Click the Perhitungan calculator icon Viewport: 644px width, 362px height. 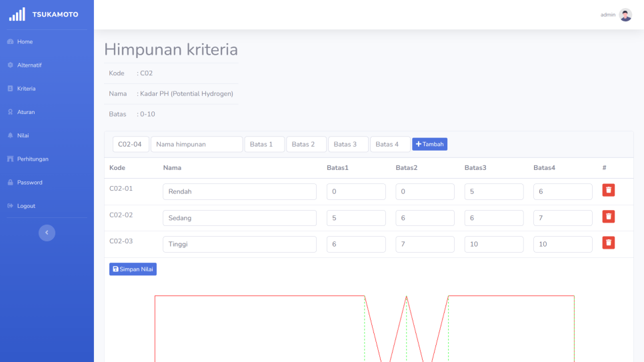click(x=10, y=159)
